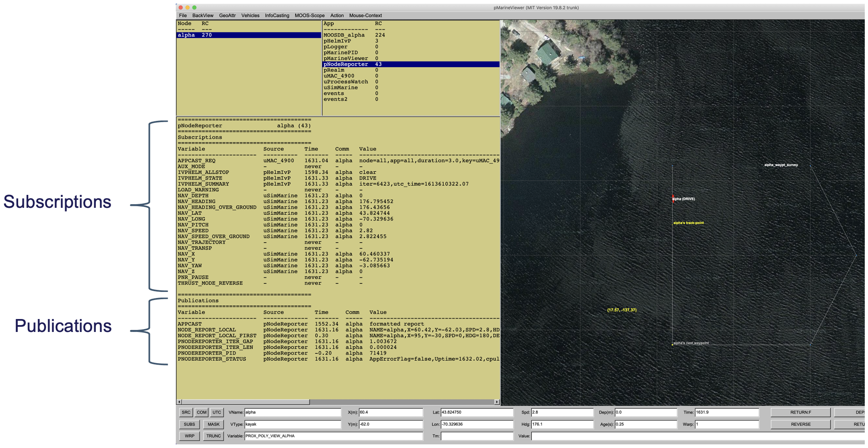
Task: Click the alpha vehicle marker on map
Action: pyautogui.click(x=673, y=198)
